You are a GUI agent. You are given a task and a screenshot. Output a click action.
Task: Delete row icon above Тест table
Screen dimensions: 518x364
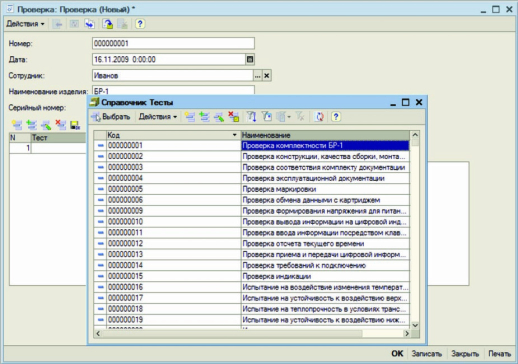(x=61, y=125)
